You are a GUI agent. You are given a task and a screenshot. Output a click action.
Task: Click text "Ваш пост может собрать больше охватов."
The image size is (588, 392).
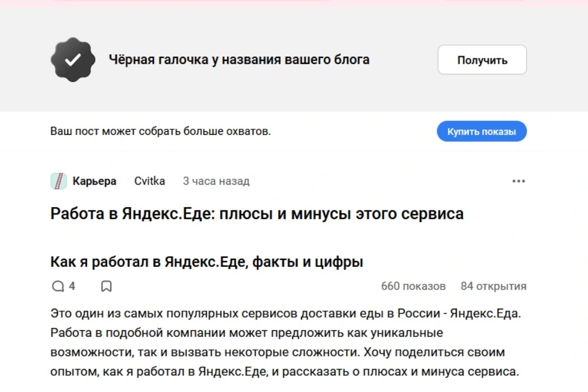[x=161, y=131]
